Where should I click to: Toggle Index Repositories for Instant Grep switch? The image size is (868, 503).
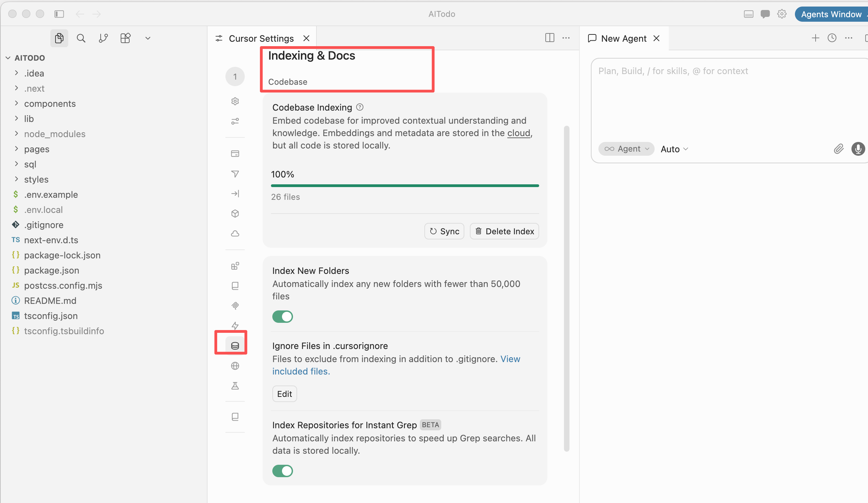(x=283, y=471)
